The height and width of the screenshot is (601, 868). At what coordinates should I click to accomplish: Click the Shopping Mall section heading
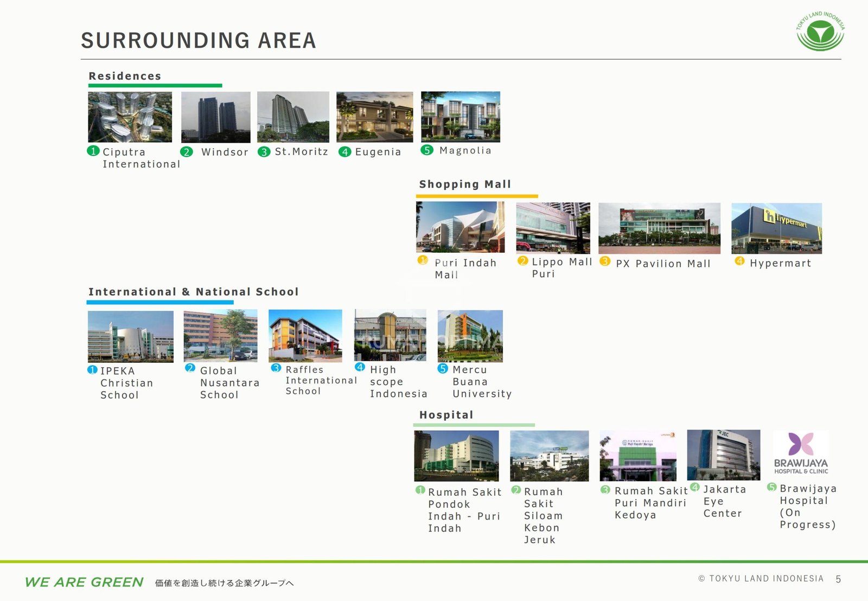[x=465, y=184]
